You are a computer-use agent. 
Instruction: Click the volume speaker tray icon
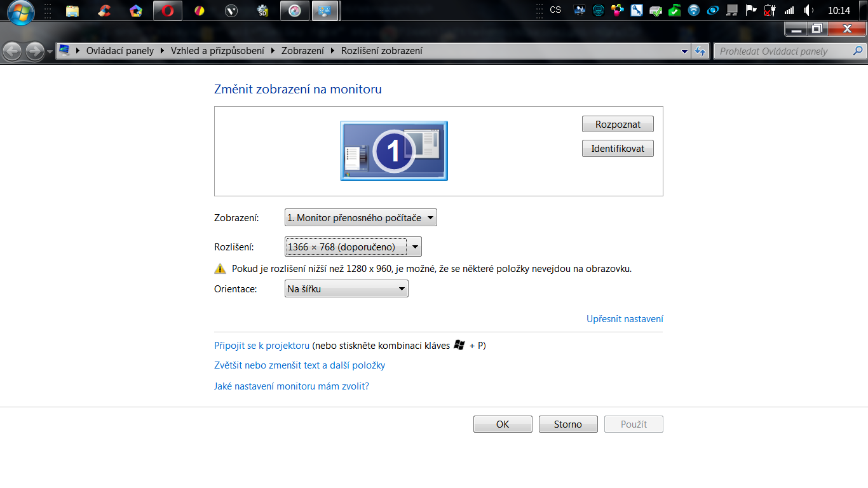tap(808, 10)
